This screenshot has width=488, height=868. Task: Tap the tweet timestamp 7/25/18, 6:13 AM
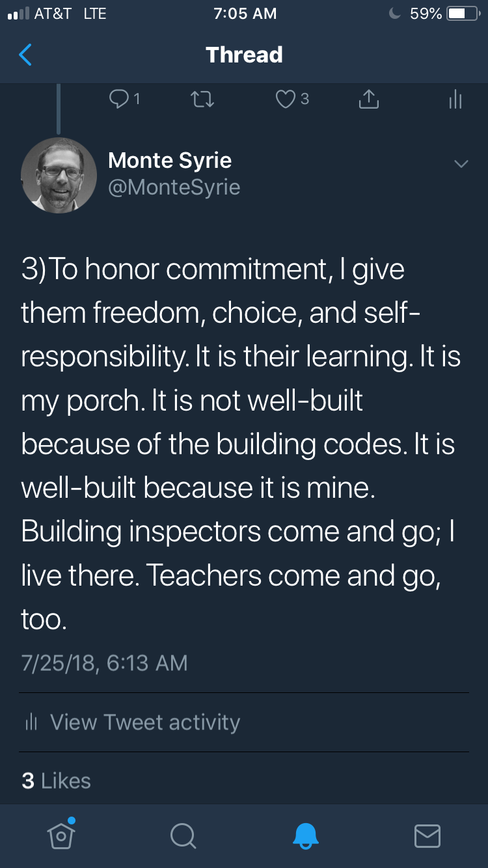[104, 663]
